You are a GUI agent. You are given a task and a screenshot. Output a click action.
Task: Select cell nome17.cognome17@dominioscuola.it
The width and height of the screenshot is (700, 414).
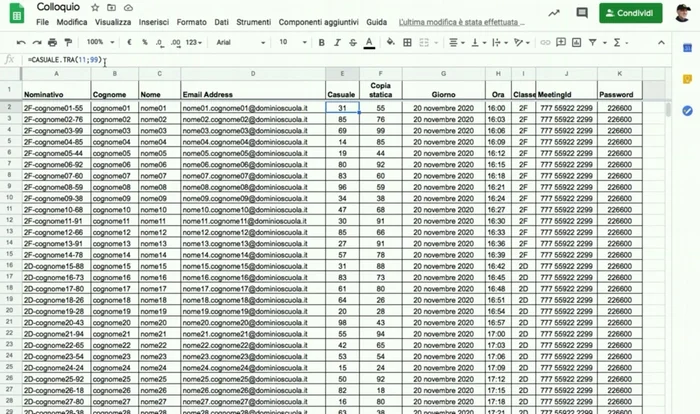coord(253,289)
